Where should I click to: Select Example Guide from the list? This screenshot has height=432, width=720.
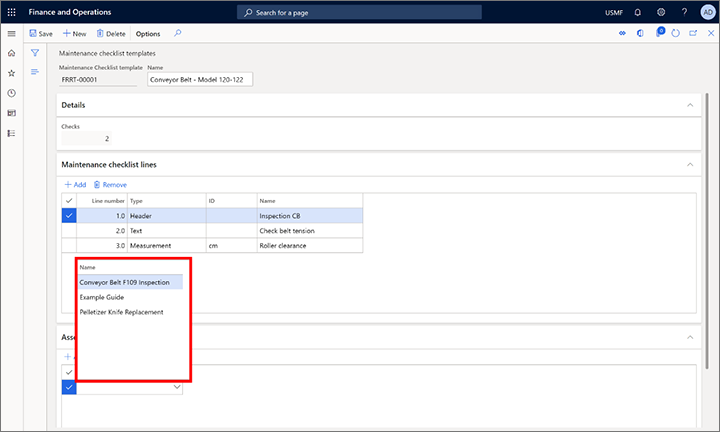point(101,297)
